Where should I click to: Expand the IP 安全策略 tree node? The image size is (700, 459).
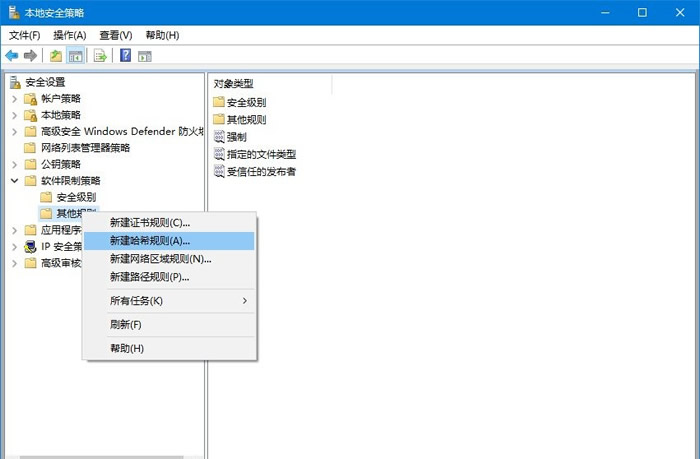coord(14,246)
